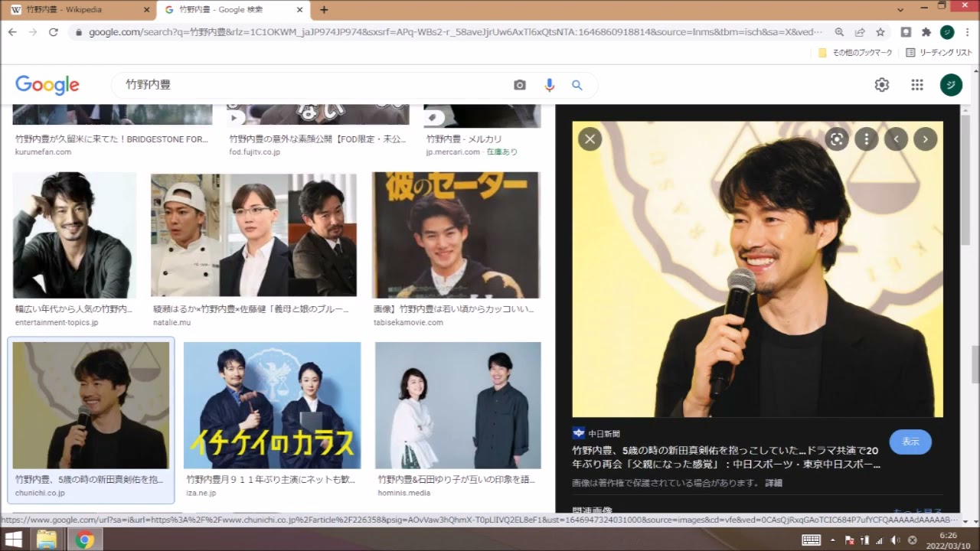The image size is (980, 551).
Task: Open the three-dot options in image preview
Action: click(866, 139)
